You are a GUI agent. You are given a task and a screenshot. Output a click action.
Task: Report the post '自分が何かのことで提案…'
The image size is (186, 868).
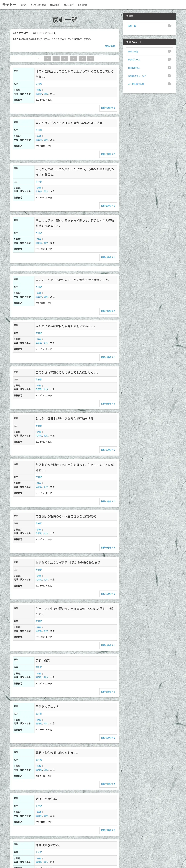point(108,206)
